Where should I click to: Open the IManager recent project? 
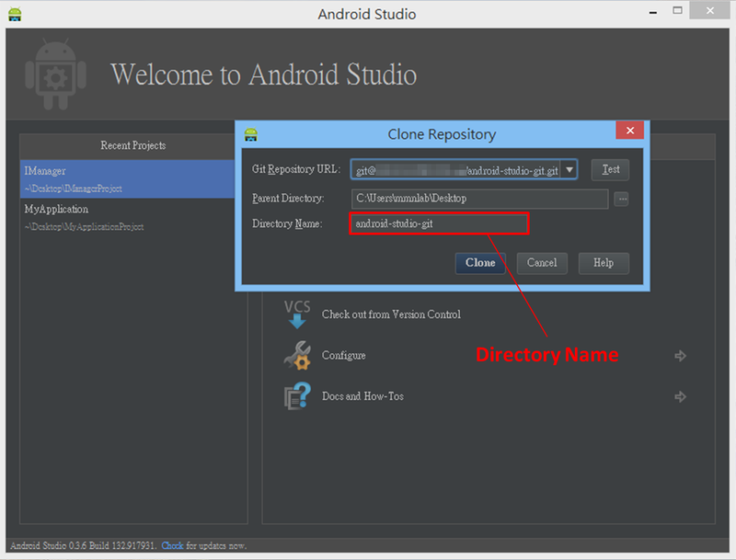click(127, 178)
